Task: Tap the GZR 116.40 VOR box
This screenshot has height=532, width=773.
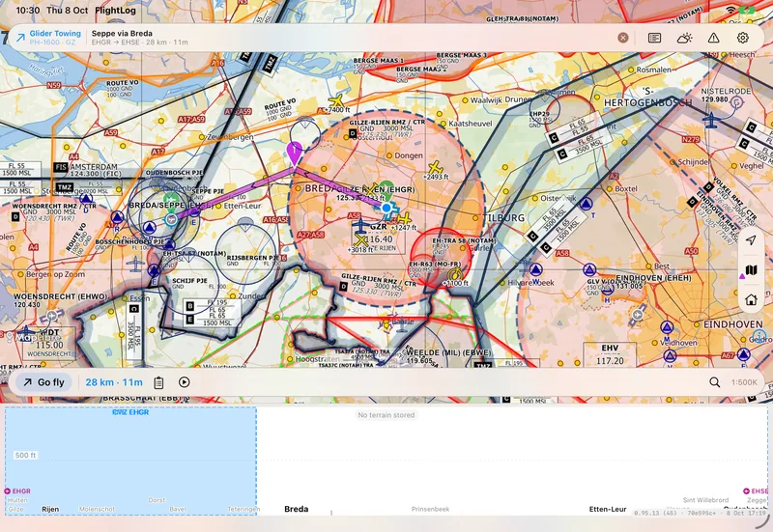Action: click(379, 238)
